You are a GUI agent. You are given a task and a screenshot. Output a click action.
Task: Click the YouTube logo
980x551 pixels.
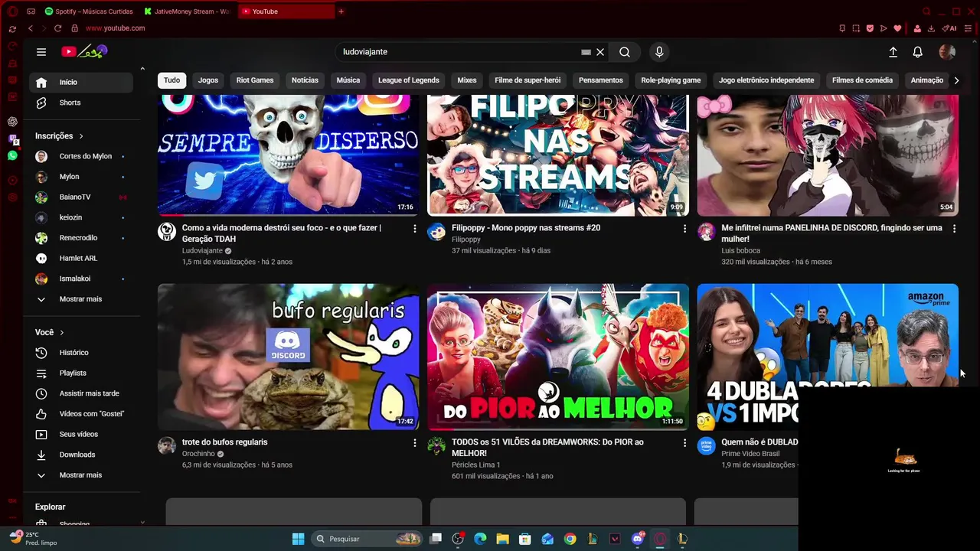[84, 51]
